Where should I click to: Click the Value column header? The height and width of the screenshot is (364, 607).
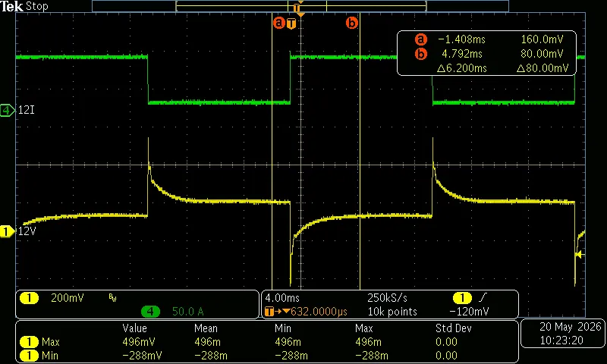click(x=135, y=328)
